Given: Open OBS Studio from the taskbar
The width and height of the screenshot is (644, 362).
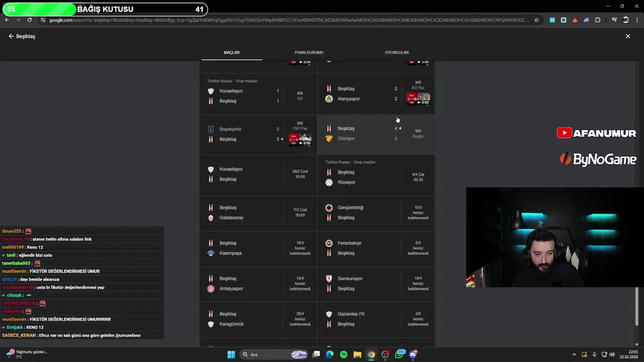Looking at the screenshot, I should point(385,354).
